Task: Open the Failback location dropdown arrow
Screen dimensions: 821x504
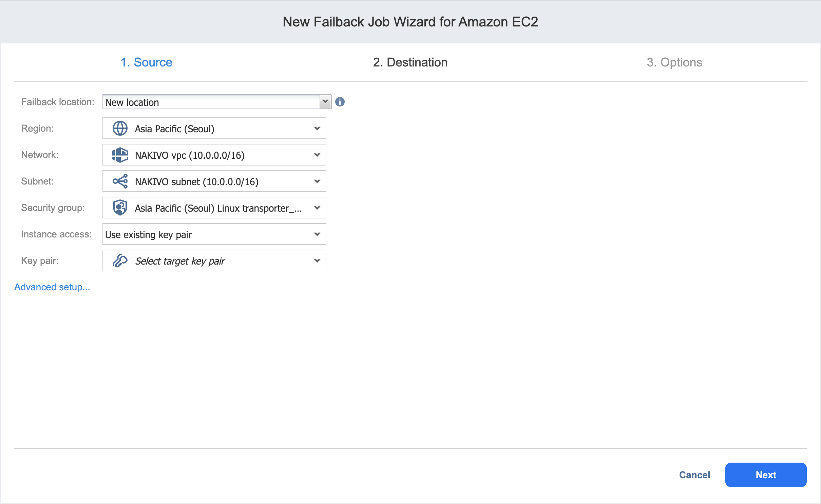Action: 325,102
